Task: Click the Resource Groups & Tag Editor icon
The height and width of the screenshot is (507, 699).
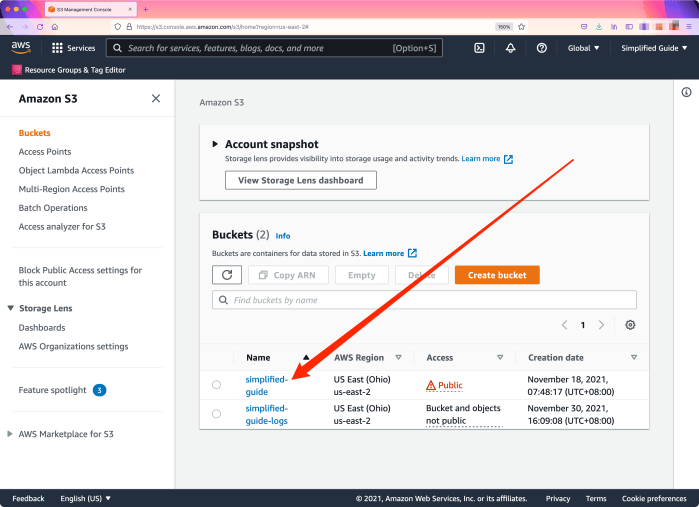Action: [16, 70]
